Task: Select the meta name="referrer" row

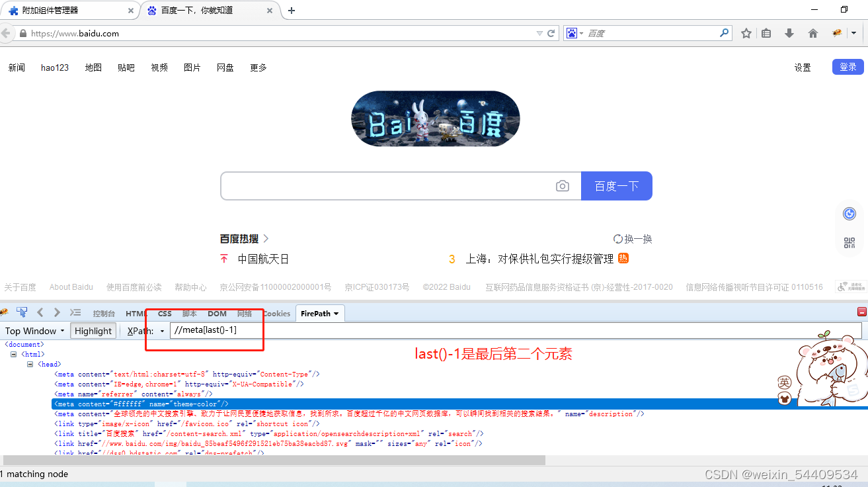Action: (134, 394)
